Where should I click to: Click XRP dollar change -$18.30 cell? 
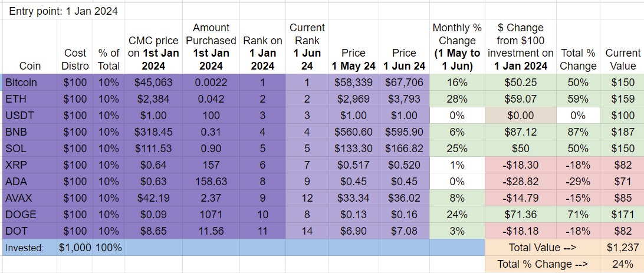pos(521,165)
